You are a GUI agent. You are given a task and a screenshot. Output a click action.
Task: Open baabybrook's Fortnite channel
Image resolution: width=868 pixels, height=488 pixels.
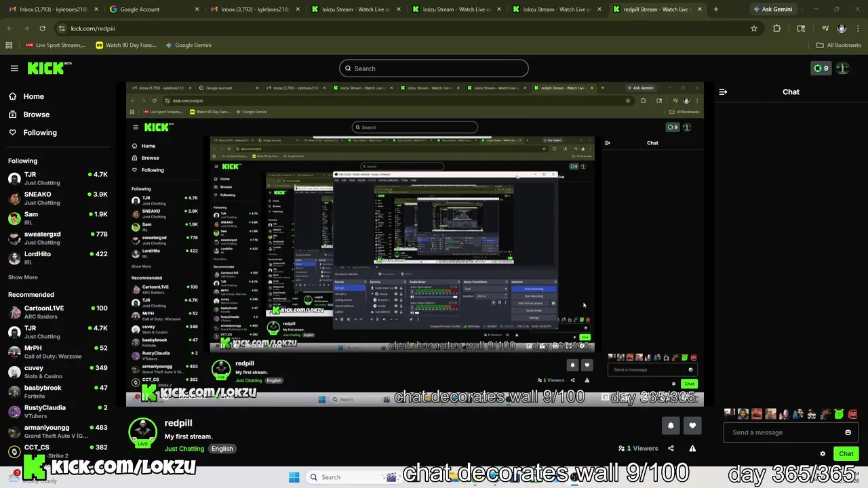point(58,392)
